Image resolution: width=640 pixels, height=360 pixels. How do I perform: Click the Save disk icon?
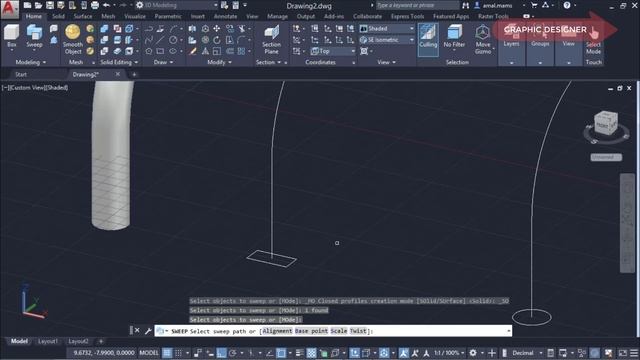tap(50, 5)
